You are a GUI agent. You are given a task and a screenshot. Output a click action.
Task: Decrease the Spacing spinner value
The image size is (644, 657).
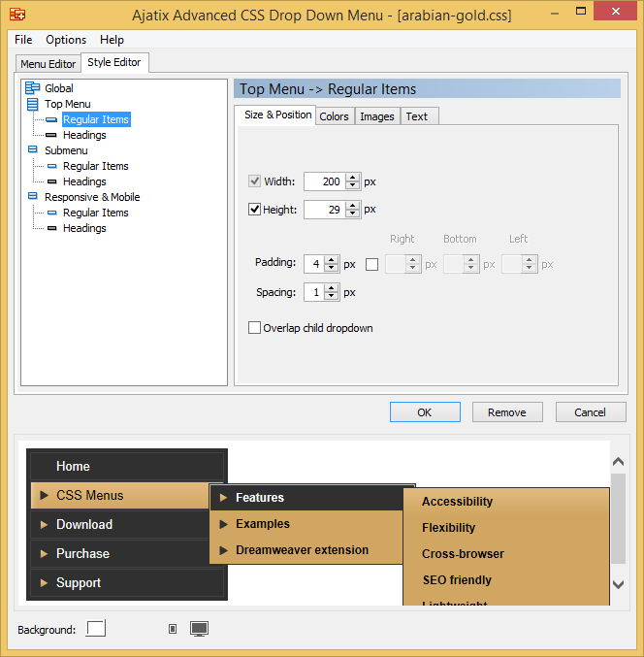point(332,296)
